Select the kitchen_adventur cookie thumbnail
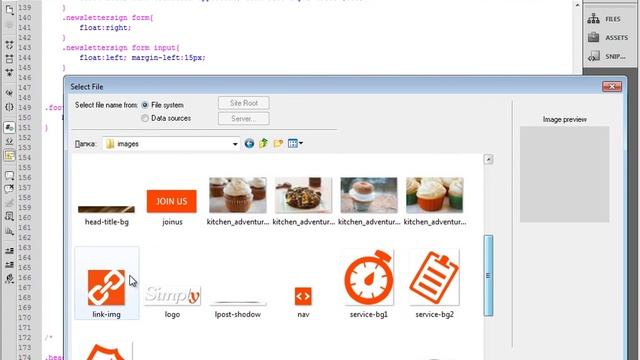Viewport: 640px width, 360px height. pos(303,202)
